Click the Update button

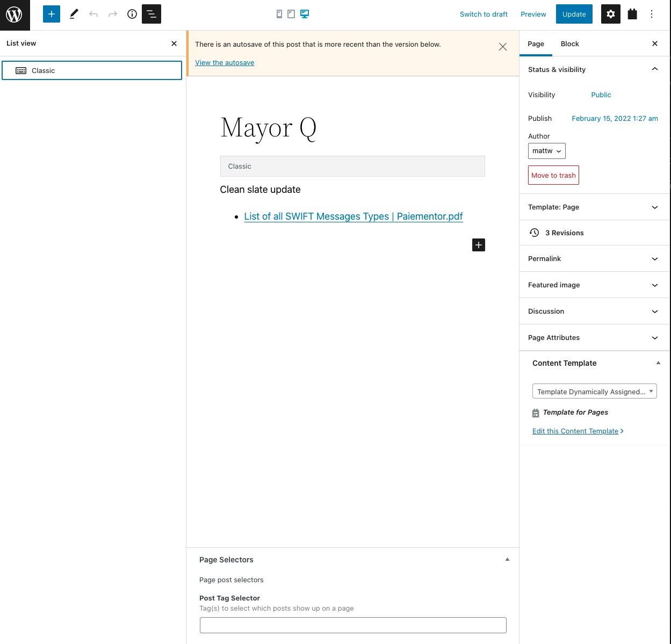click(574, 15)
